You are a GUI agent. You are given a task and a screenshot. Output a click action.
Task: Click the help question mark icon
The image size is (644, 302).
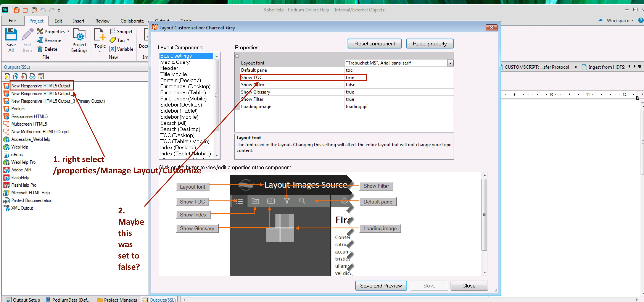pos(641,20)
